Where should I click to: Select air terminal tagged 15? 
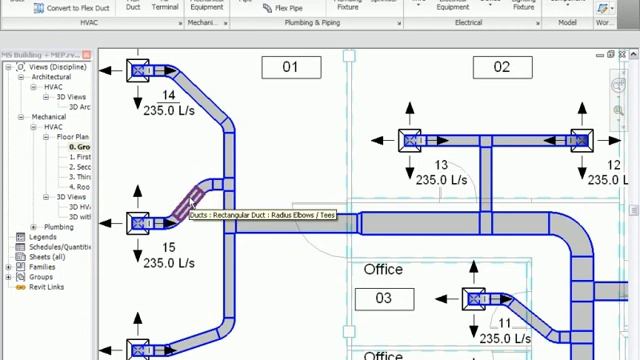click(x=138, y=223)
